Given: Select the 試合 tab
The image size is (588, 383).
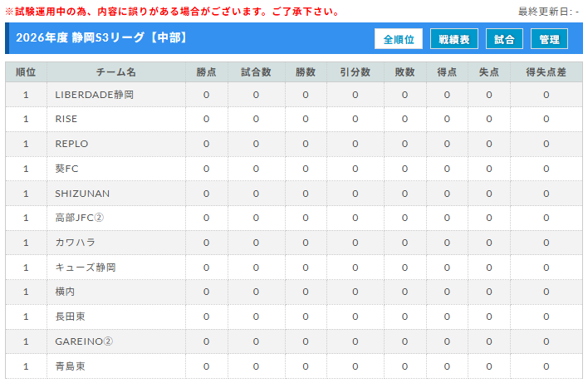Looking at the screenshot, I should click(x=504, y=39).
